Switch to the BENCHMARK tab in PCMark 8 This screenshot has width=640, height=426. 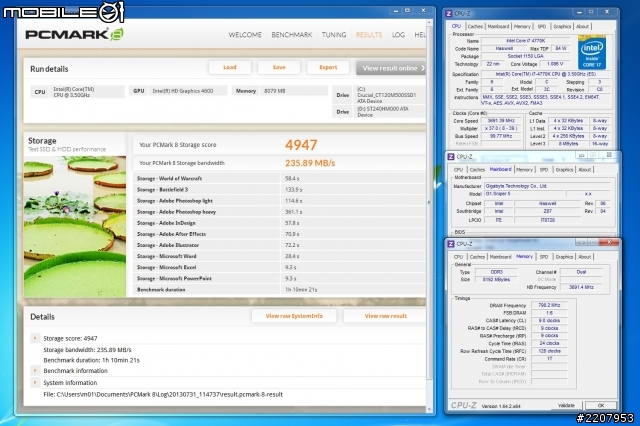click(292, 35)
